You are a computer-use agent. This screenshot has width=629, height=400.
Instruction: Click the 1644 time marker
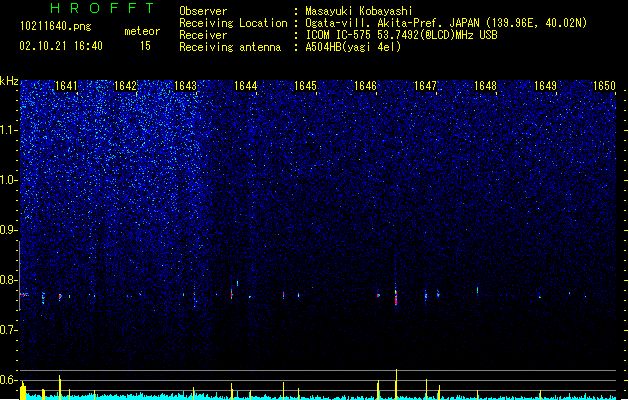[246, 86]
